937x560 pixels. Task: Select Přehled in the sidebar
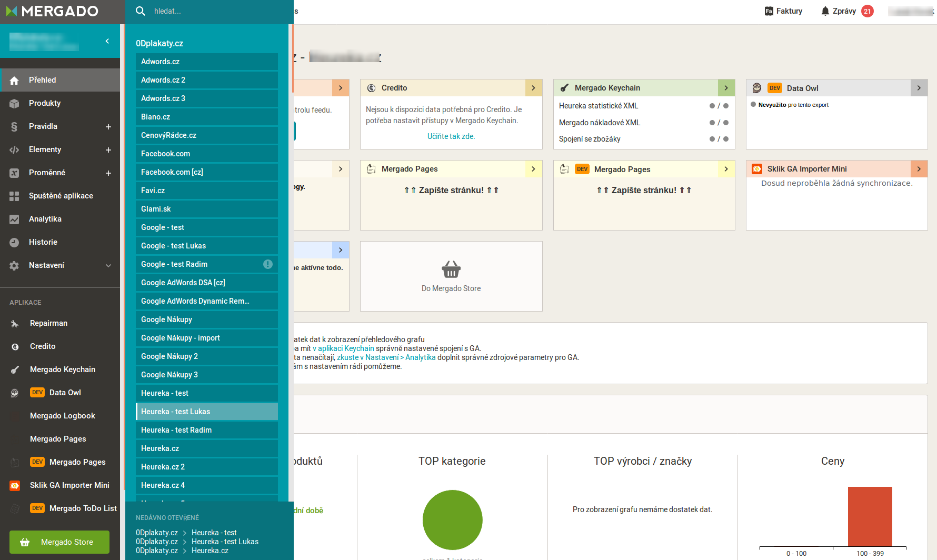[x=60, y=80]
